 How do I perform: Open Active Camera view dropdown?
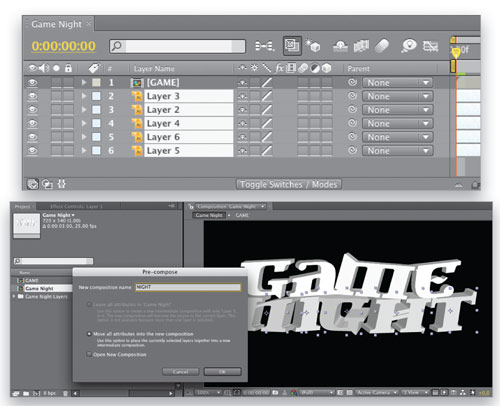(377, 393)
